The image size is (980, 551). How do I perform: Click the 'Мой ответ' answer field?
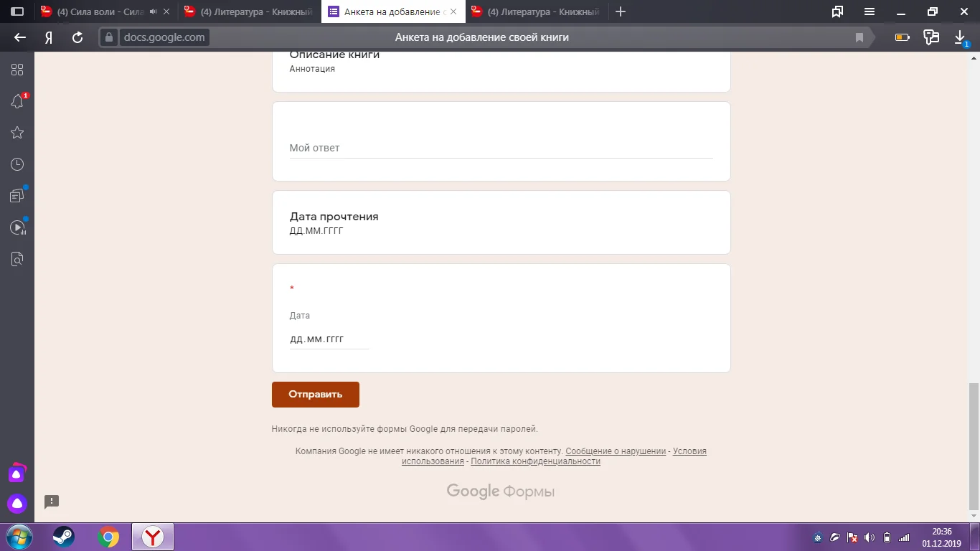point(501,149)
